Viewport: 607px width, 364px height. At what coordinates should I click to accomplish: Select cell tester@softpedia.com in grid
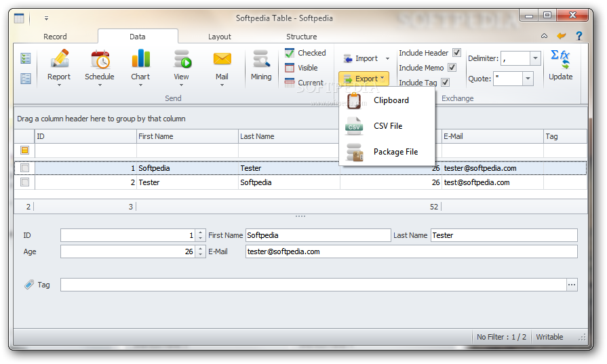pos(492,168)
